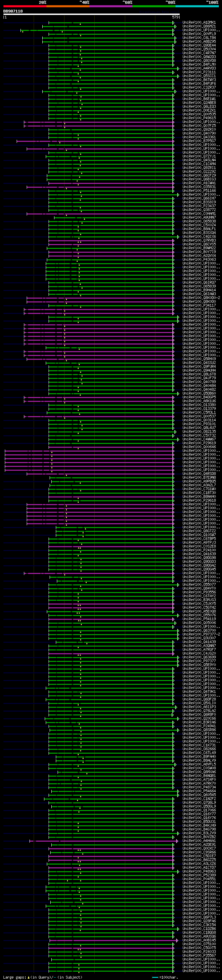The image size is (222, 980).
Task: Select hit UniRef100_B4DGP5
Action: tap(199, 397)
